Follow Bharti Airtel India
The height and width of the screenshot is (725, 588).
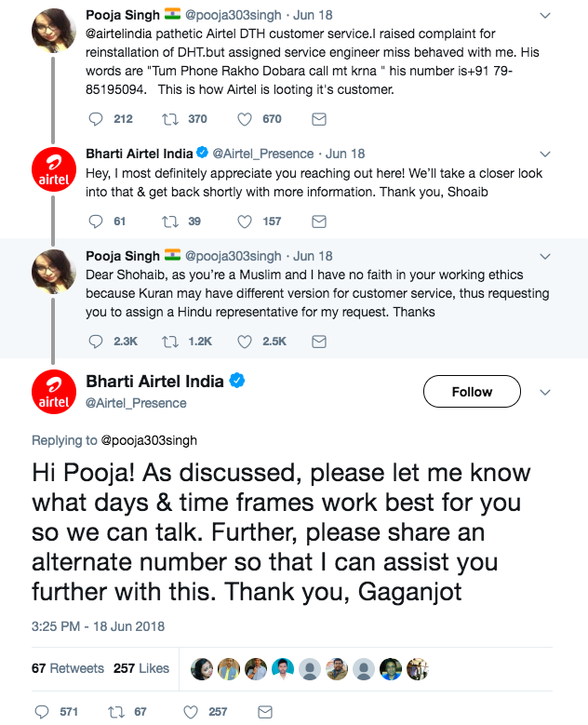click(472, 392)
